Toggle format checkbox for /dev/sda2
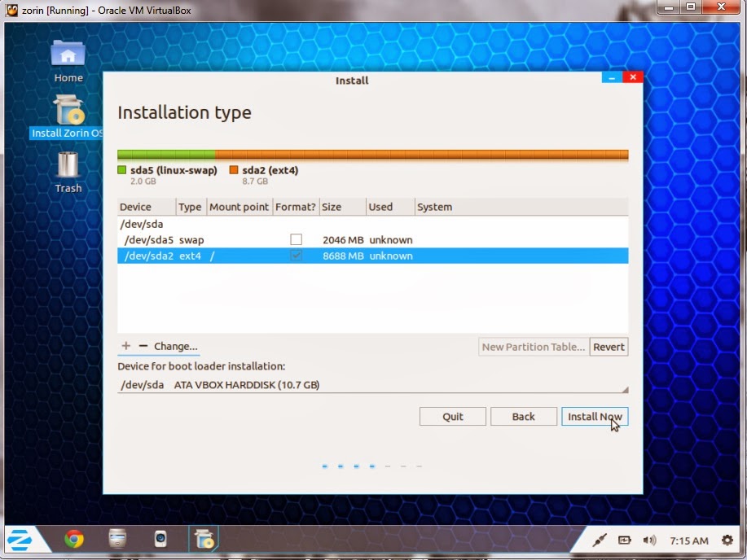Viewport: 747px width, 560px height. point(296,256)
